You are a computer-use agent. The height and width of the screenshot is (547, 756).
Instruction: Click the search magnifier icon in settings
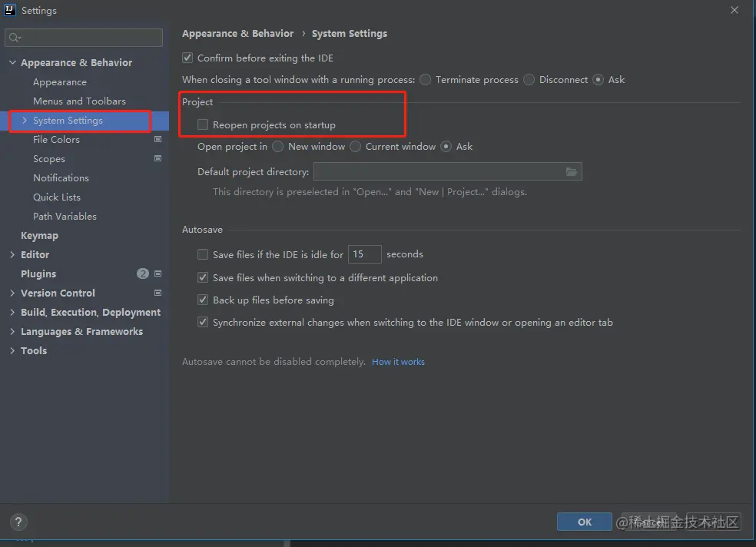[x=15, y=38]
